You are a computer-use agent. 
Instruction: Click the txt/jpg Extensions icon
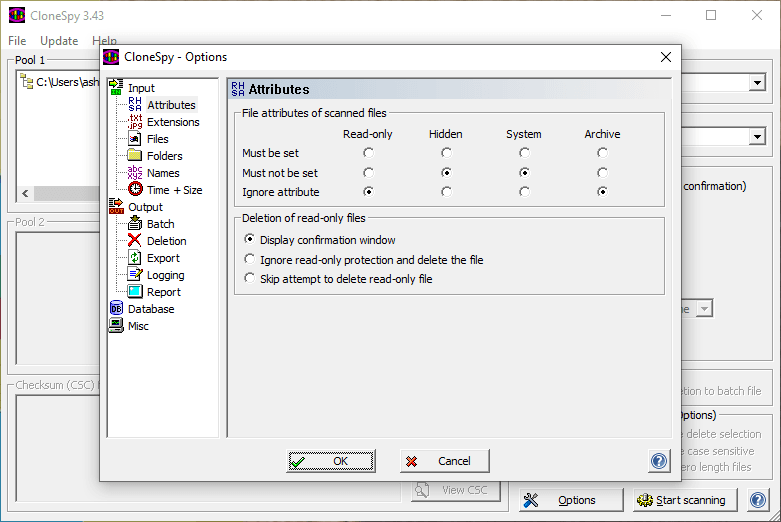pyautogui.click(x=135, y=121)
